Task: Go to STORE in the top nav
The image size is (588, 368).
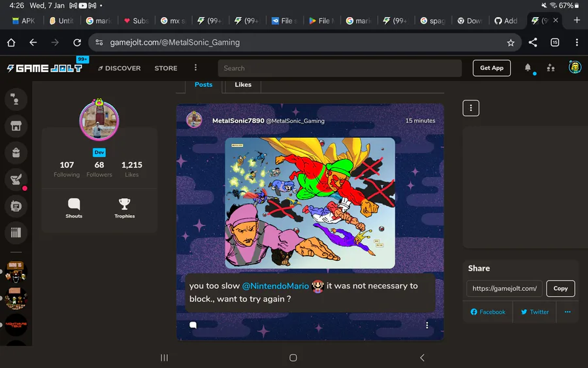Action: tap(166, 68)
